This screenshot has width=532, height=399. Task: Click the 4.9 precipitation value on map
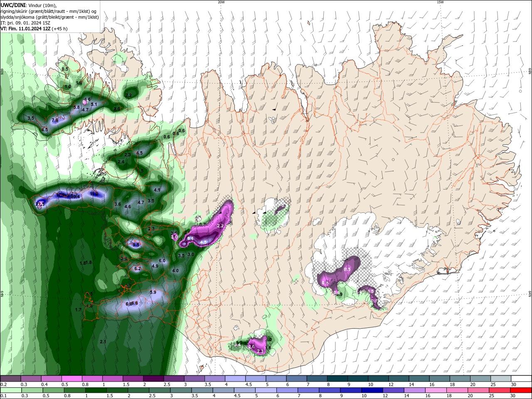coord(155,266)
